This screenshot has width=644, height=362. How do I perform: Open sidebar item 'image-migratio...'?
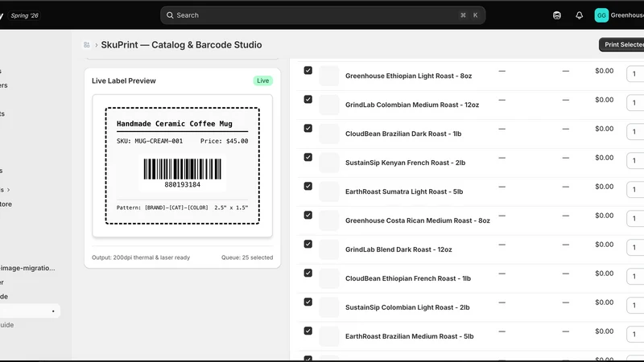click(27, 268)
